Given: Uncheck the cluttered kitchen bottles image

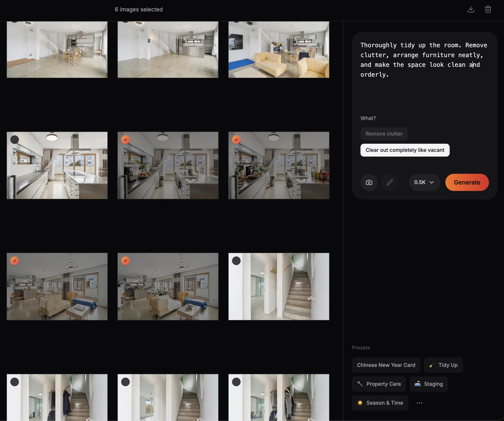Looking at the screenshot, I should (x=236, y=140).
